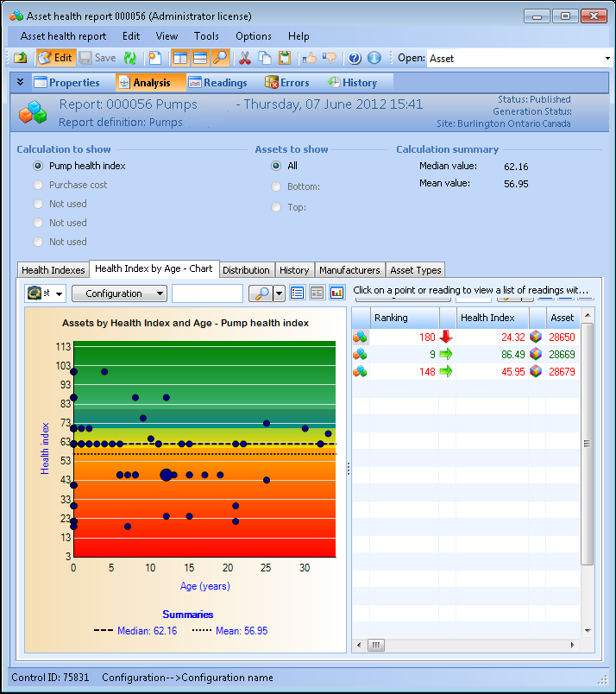Collapse the panel with the double chevron
The height and width of the screenshot is (694, 616).
tap(20, 82)
